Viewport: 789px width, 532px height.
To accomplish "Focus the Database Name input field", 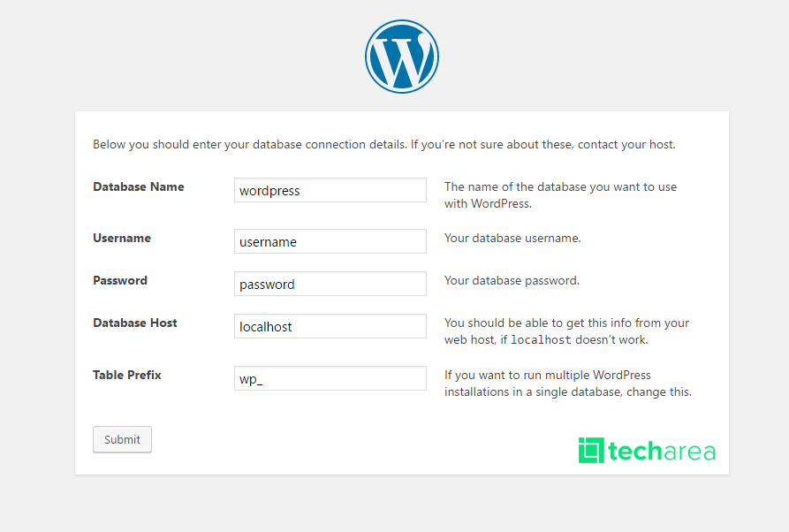I will (330, 190).
